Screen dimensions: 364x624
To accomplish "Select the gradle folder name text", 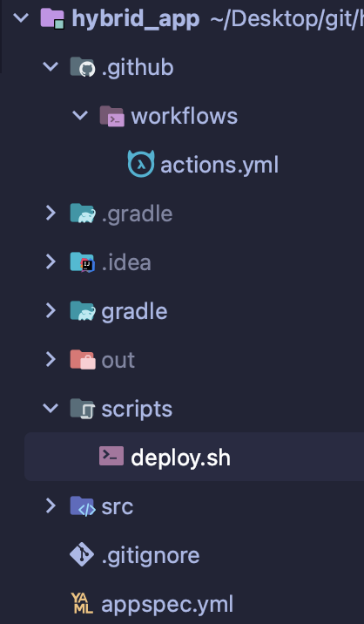I will [134, 312].
